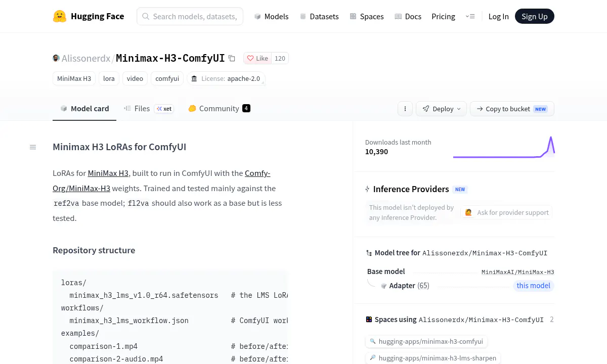Go to the Pricing page
The width and height of the screenshot is (607, 364).
tap(443, 16)
